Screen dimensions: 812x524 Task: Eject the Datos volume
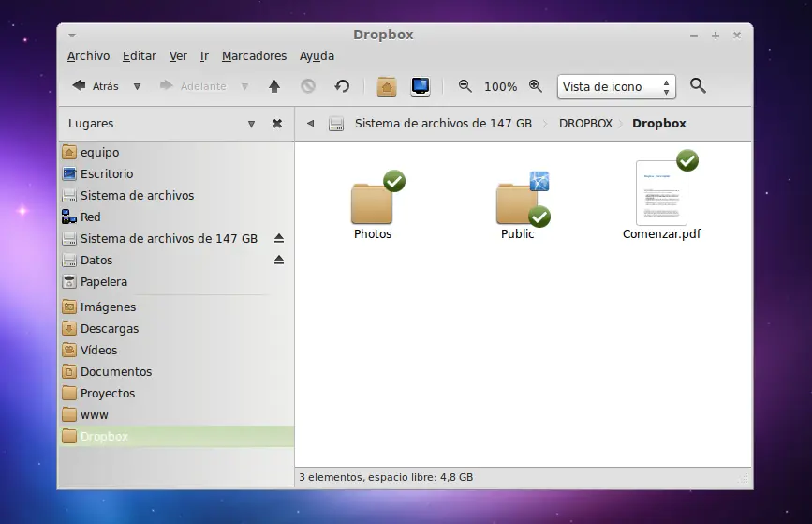coord(278,260)
